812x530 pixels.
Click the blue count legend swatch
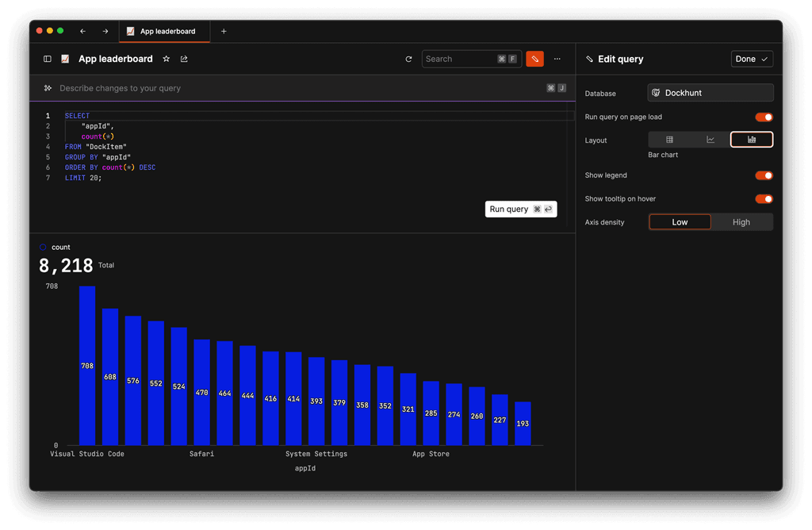pyautogui.click(x=42, y=247)
